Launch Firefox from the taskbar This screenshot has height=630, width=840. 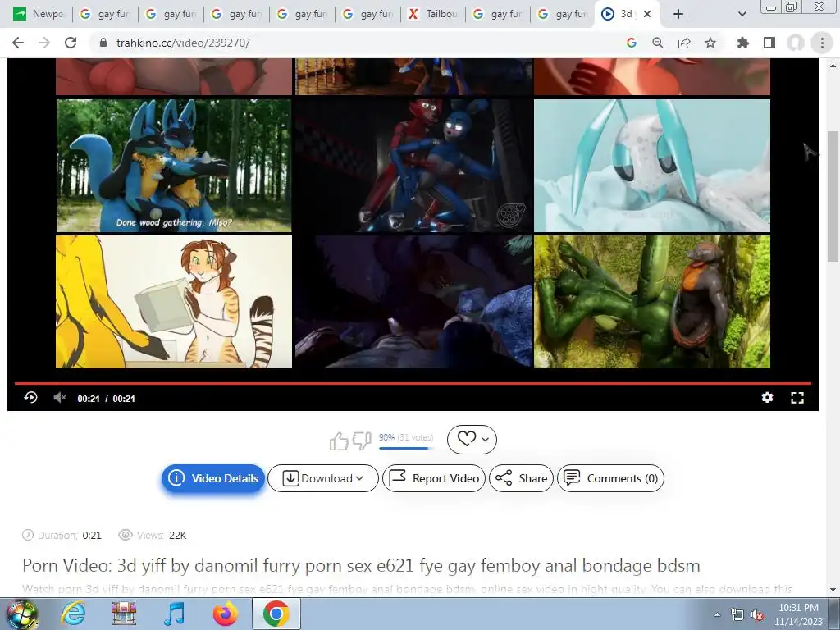(x=226, y=614)
